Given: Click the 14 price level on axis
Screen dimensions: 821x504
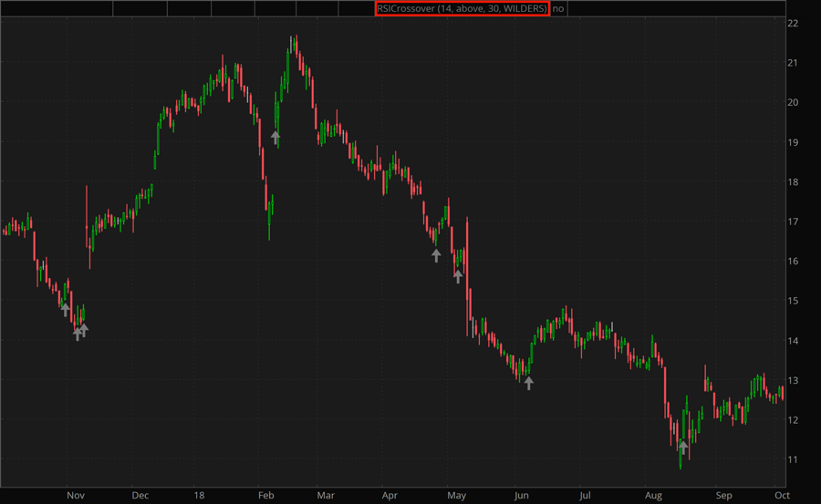Looking at the screenshot, I should tap(793, 341).
